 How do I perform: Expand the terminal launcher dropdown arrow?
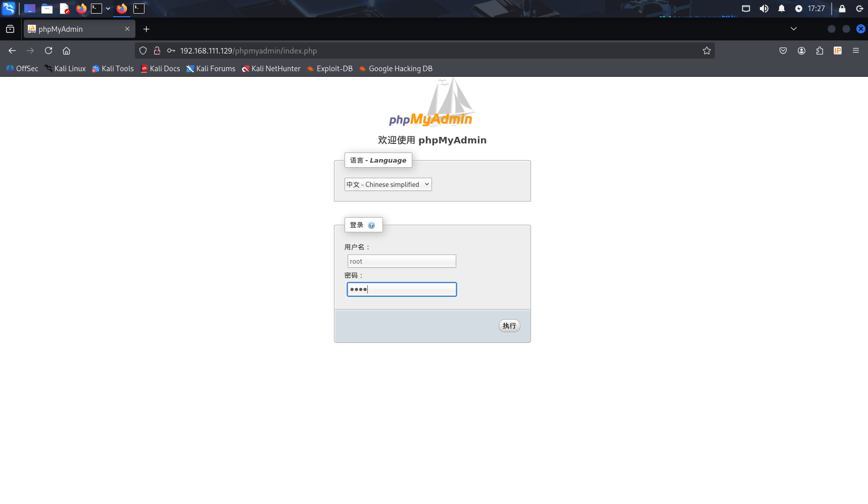pos(108,9)
